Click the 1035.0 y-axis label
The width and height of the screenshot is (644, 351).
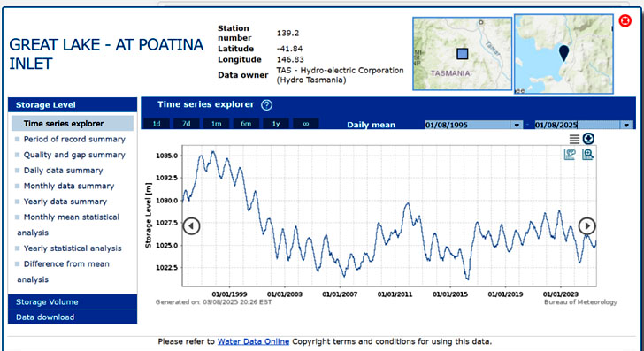coord(166,156)
